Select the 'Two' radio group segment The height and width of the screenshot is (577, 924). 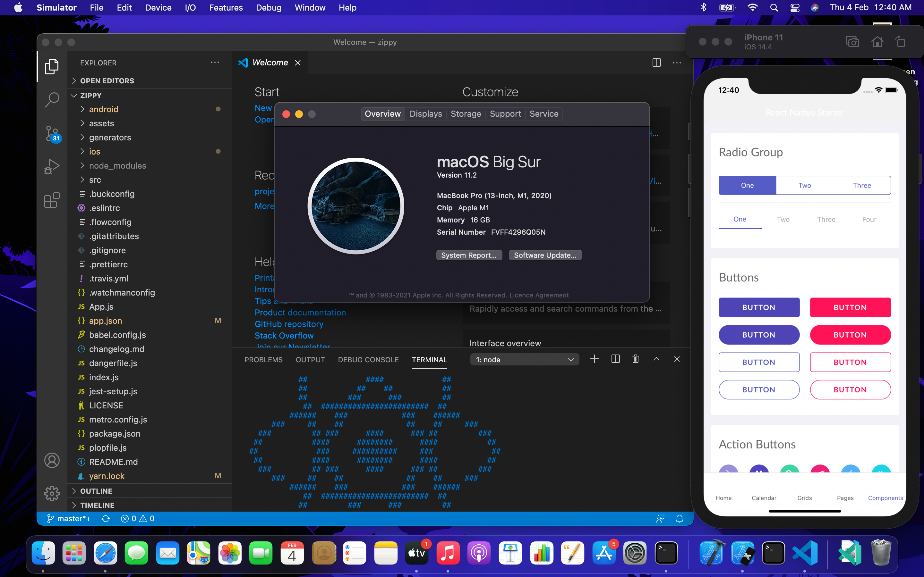pyautogui.click(x=805, y=186)
